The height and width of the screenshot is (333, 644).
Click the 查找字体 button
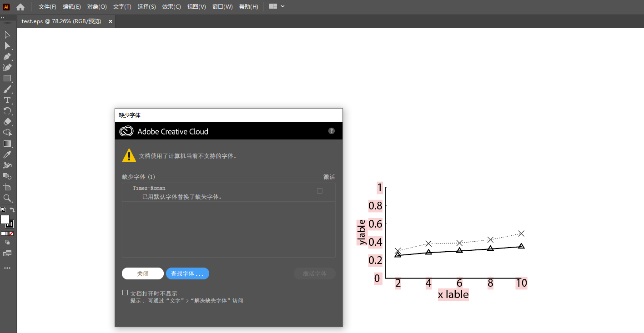[187, 273]
